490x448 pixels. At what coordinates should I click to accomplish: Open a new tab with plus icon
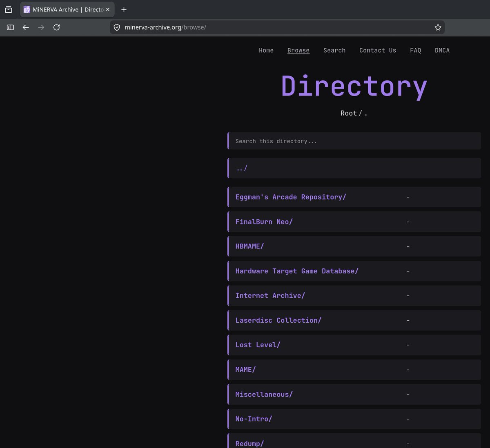coord(124,9)
